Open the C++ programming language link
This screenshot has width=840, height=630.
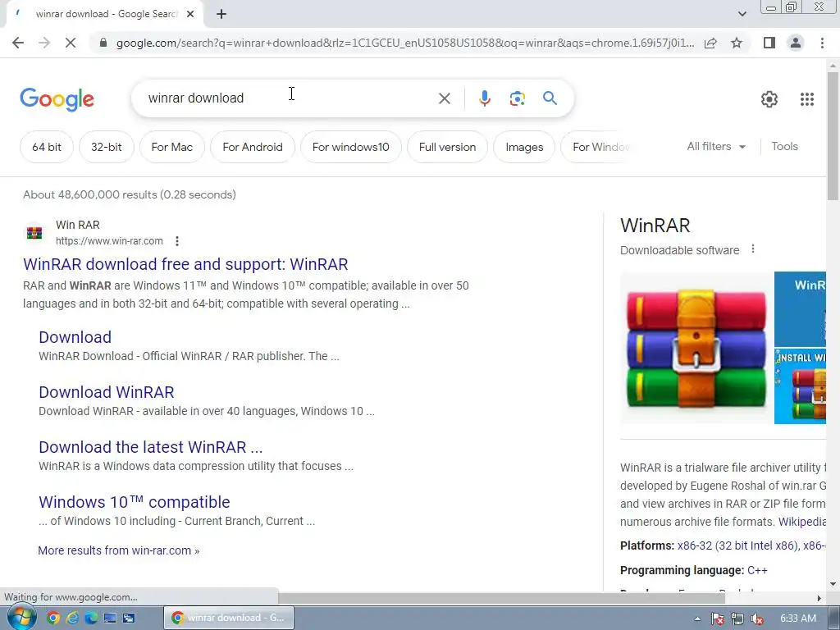pyautogui.click(x=757, y=570)
